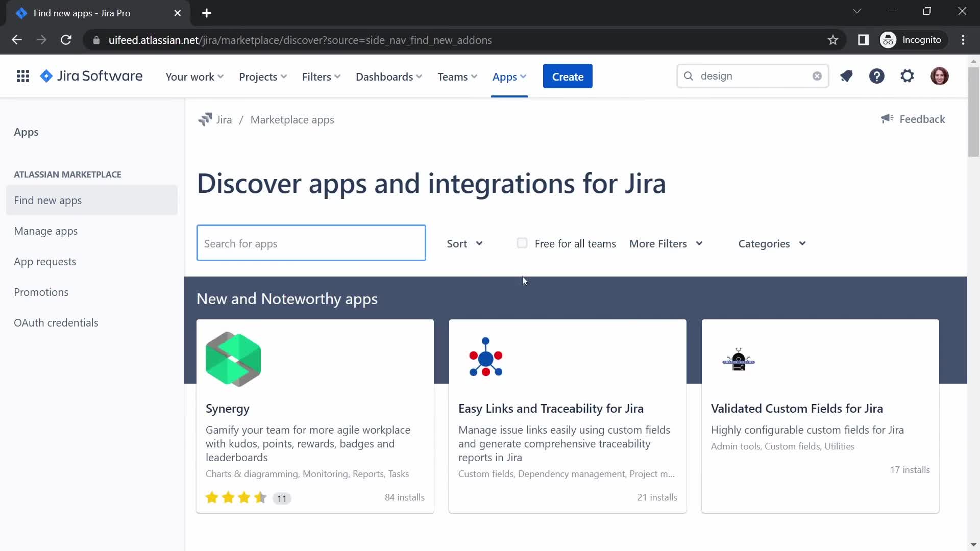This screenshot has width=980, height=551.
Task: Open the Synergy app title
Action: (x=228, y=409)
